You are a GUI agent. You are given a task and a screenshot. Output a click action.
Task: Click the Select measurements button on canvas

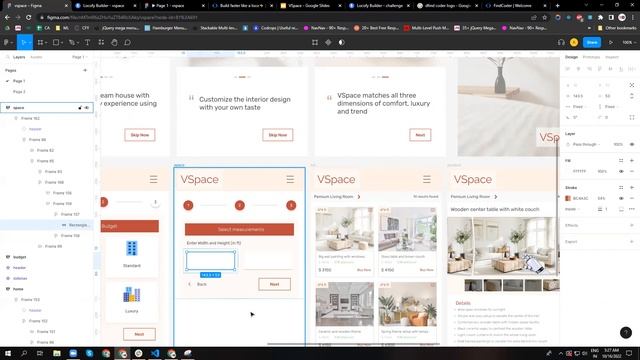click(239, 229)
